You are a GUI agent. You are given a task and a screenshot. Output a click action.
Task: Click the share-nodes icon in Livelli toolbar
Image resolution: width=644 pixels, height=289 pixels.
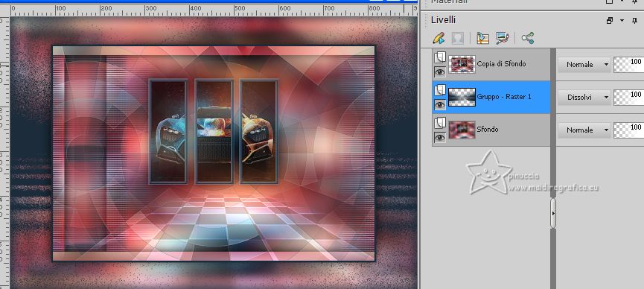528,38
